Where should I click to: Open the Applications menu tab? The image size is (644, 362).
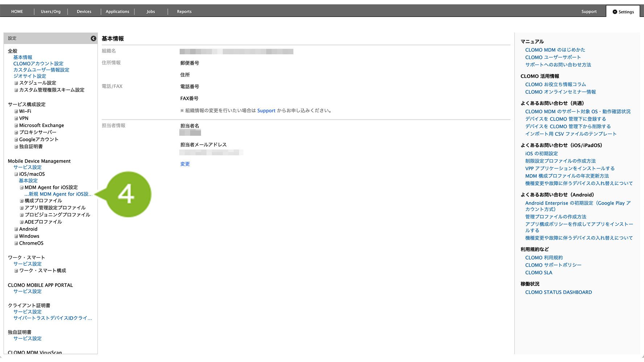click(117, 12)
